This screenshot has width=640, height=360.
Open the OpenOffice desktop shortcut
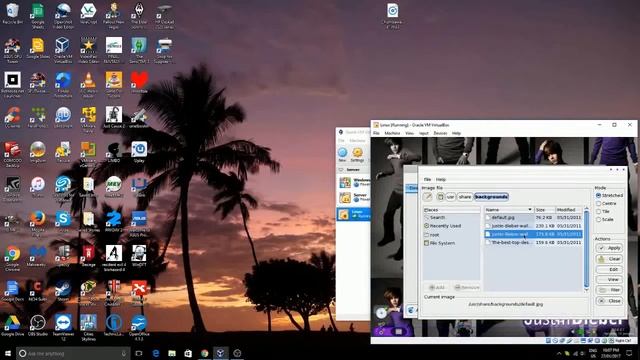coord(139,327)
